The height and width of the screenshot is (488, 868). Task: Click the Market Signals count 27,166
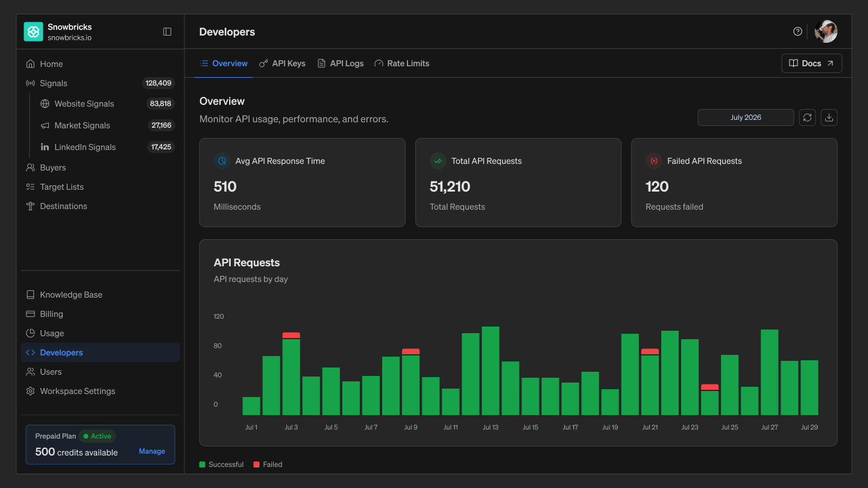tap(162, 125)
